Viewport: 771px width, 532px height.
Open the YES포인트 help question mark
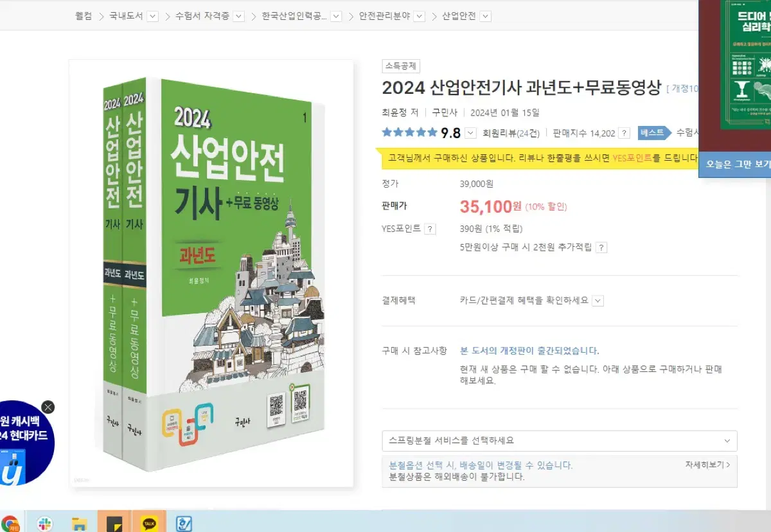click(430, 229)
